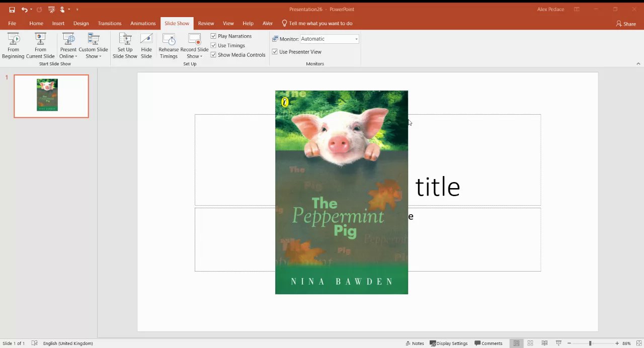This screenshot has height=348, width=644.
Task: Switch to the Home tab
Action: (36, 23)
